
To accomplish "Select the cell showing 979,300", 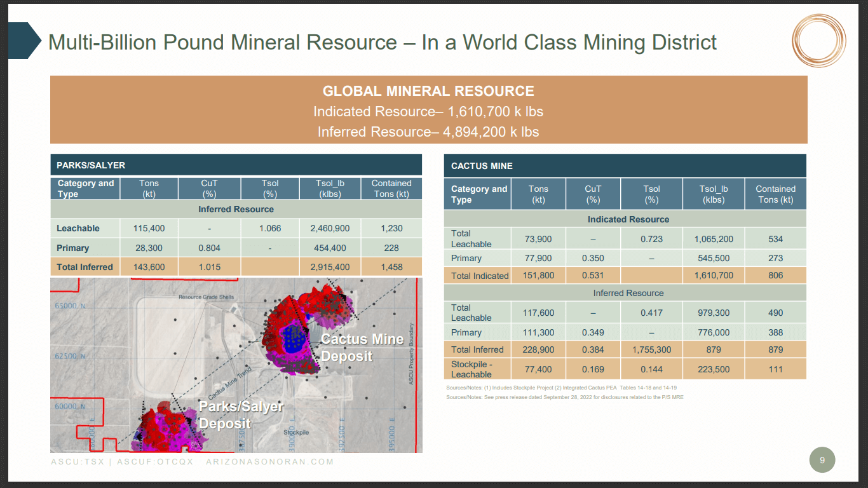I will (714, 313).
